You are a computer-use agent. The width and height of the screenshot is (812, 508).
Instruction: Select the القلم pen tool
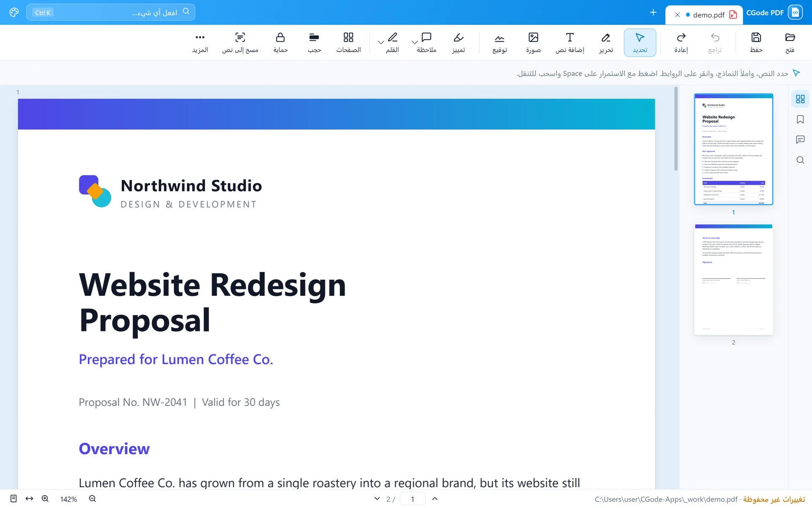392,42
